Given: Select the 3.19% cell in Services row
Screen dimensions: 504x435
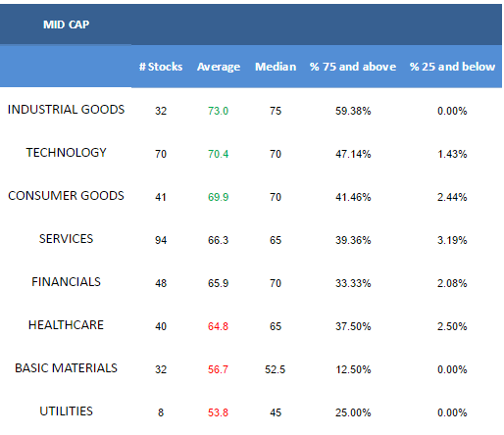Looking at the screenshot, I should click(452, 240).
